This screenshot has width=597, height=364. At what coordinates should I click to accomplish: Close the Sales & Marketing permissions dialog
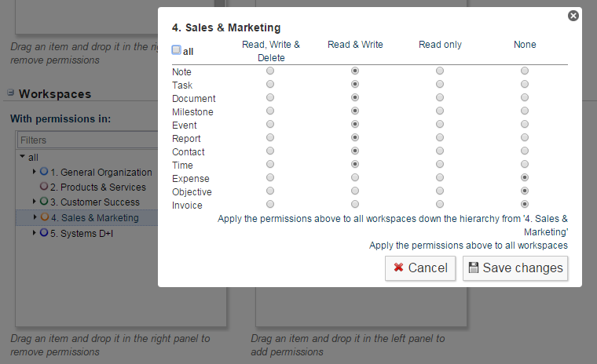click(x=573, y=15)
